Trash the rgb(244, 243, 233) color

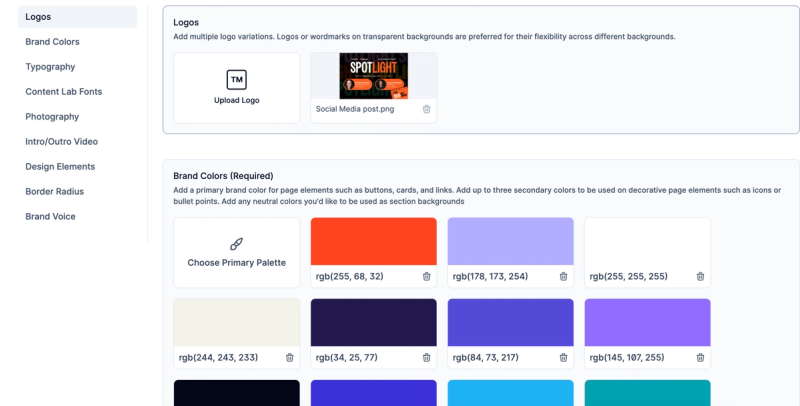(289, 358)
